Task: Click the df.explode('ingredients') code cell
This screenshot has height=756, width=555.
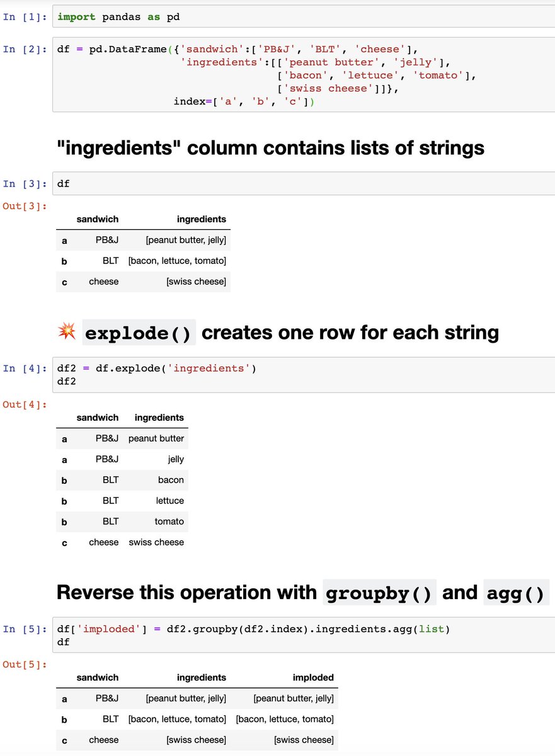Action: pos(304,374)
